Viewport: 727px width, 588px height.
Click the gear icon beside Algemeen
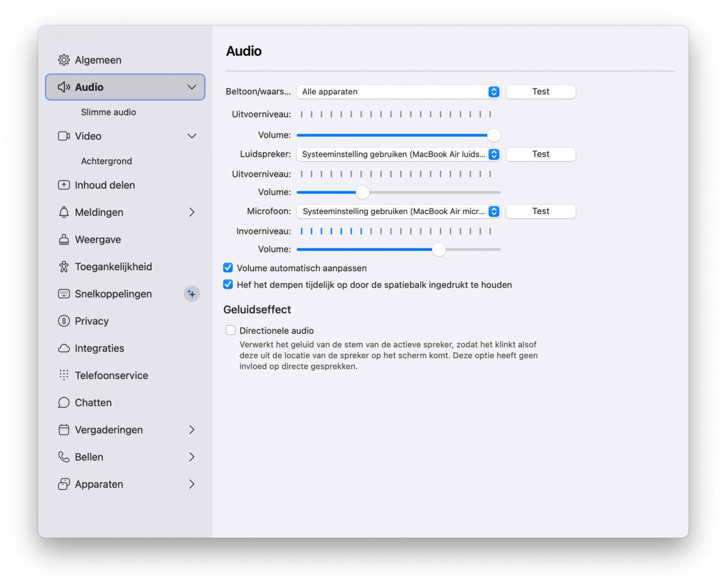(64, 60)
